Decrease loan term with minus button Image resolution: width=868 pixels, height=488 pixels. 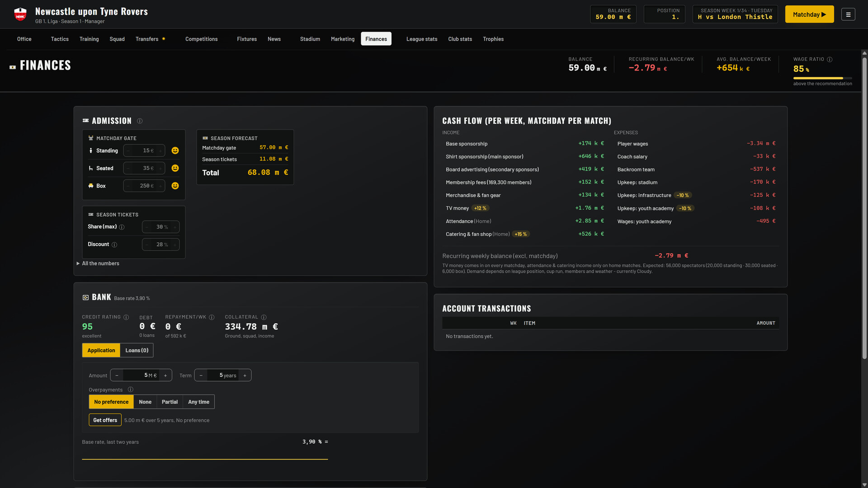tap(201, 375)
